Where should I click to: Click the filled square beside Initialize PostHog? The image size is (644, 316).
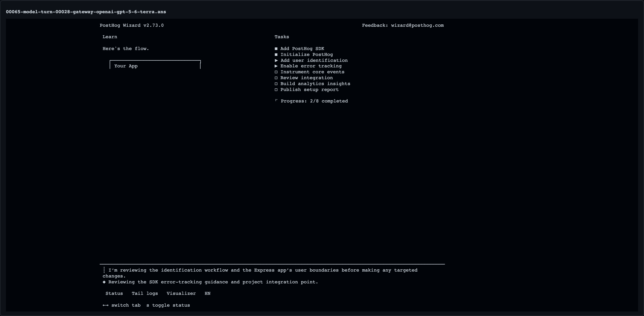[276, 55]
